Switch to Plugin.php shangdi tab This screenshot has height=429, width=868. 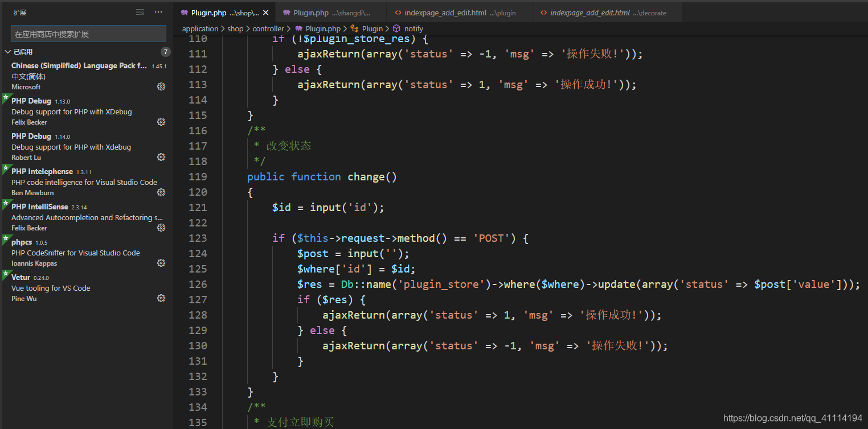331,13
